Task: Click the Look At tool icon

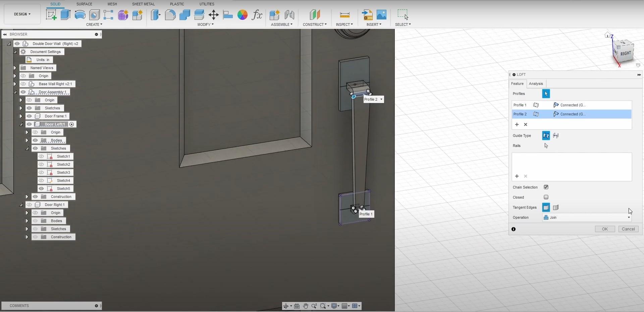Action: coord(297,306)
